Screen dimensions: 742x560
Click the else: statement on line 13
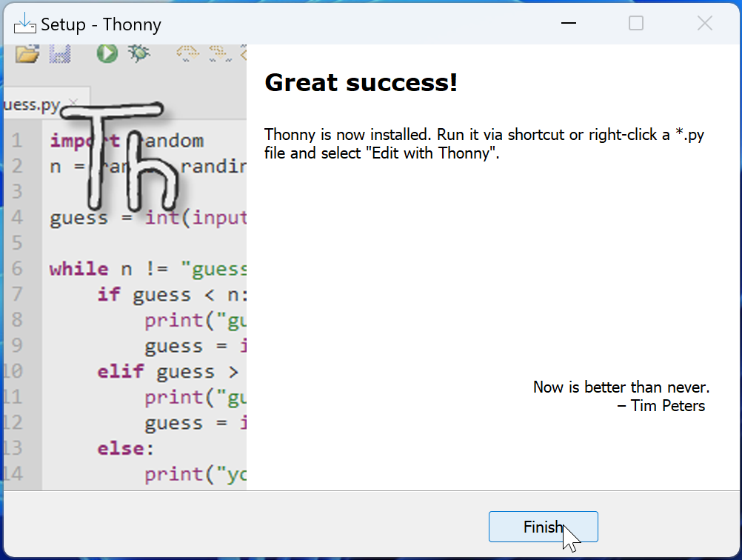pos(126,448)
